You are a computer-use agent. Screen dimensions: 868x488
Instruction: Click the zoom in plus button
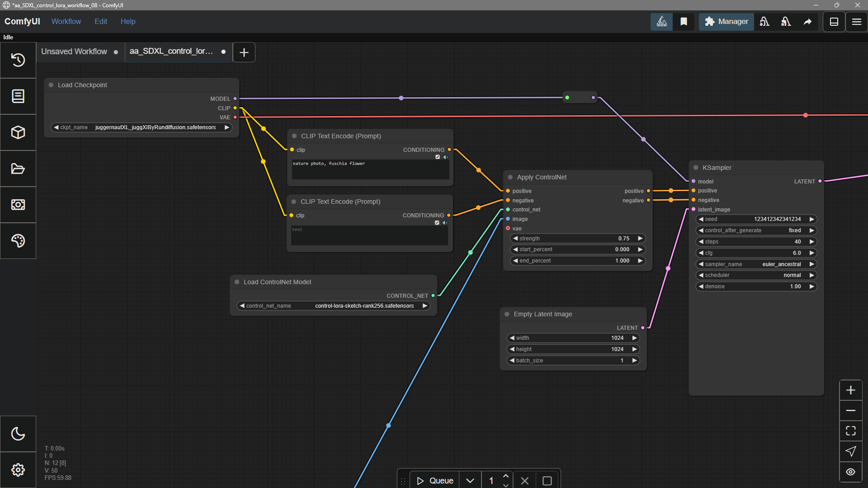[850, 390]
